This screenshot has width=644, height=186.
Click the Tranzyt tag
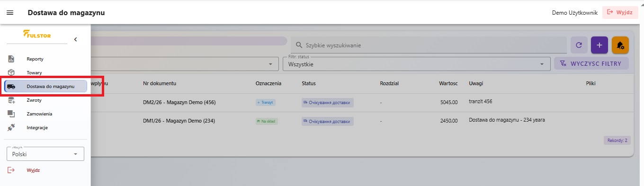(266, 102)
